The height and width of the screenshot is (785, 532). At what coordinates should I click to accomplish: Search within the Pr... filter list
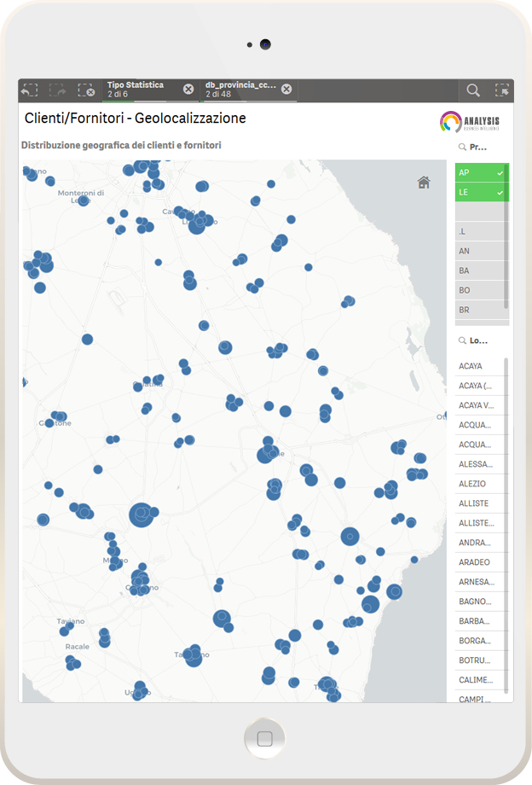coord(463,148)
